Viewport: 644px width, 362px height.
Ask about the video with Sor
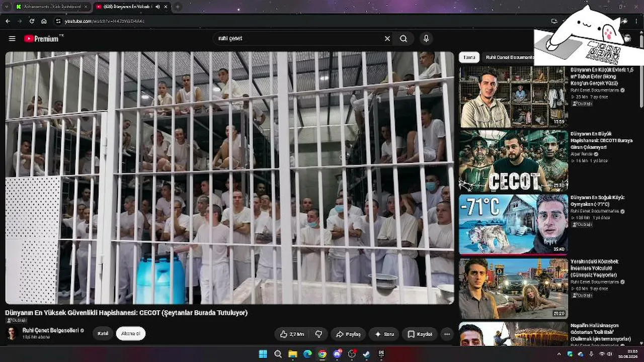[384, 334]
